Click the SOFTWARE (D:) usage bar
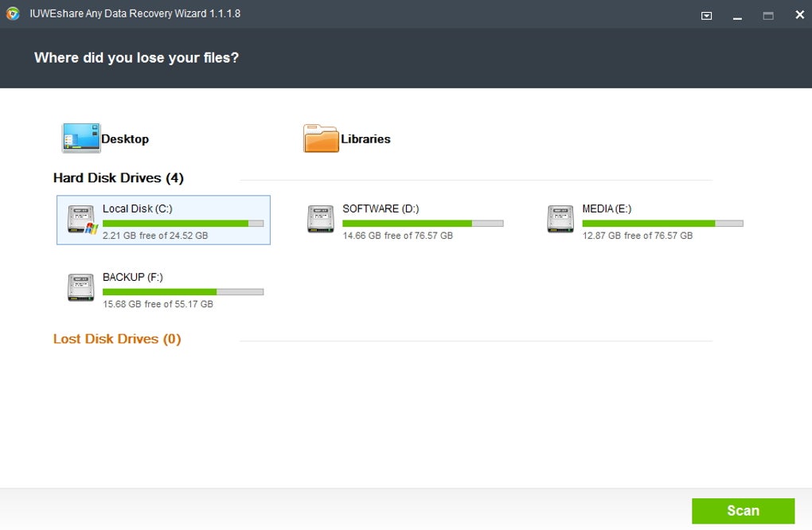 423,224
